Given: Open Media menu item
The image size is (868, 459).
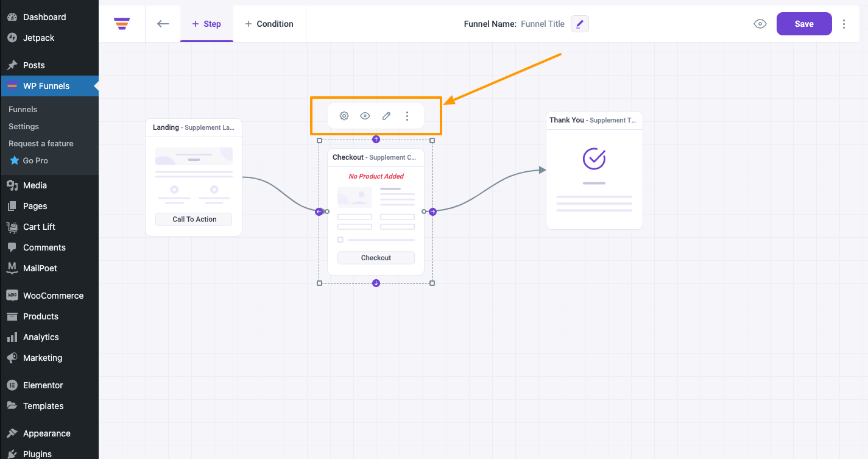Looking at the screenshot, I should pos(49,185).
